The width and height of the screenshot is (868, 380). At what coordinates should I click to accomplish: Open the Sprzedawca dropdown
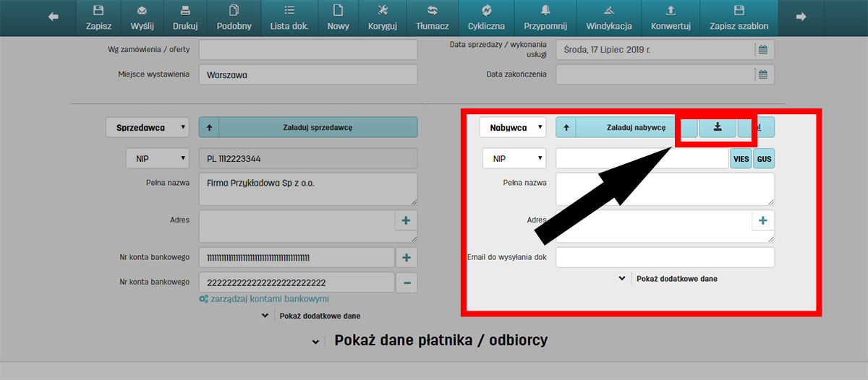pos(147,127)
